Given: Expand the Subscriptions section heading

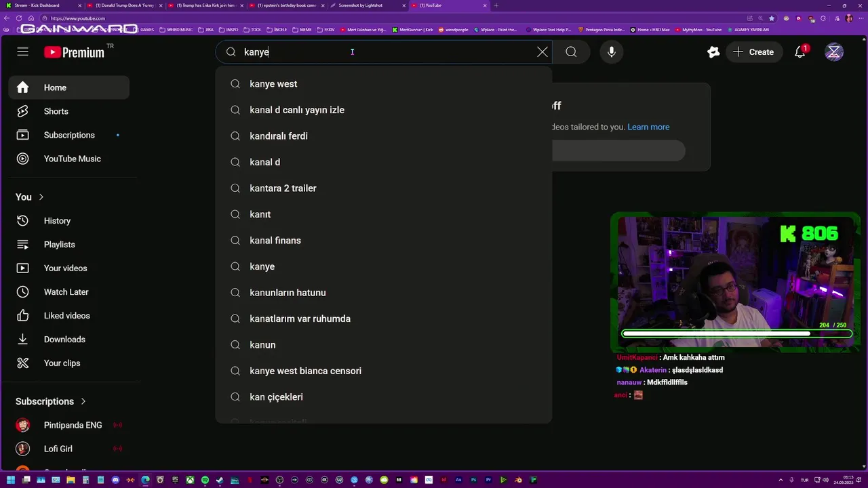Looking at the screenshot, I should (51, 401).
